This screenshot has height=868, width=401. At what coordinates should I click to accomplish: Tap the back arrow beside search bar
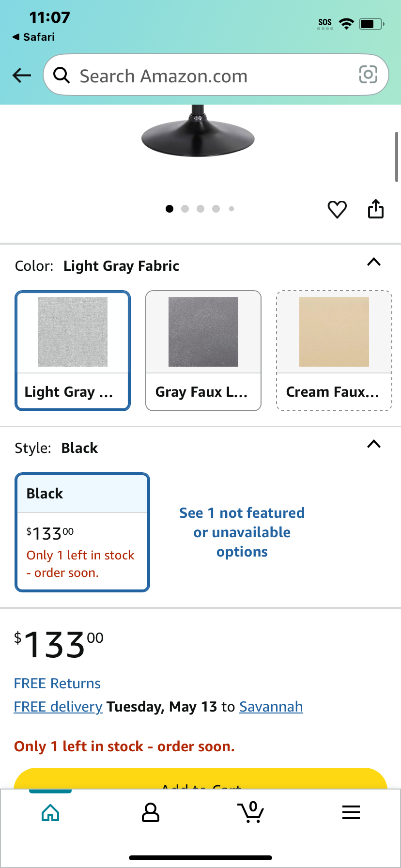22,75
